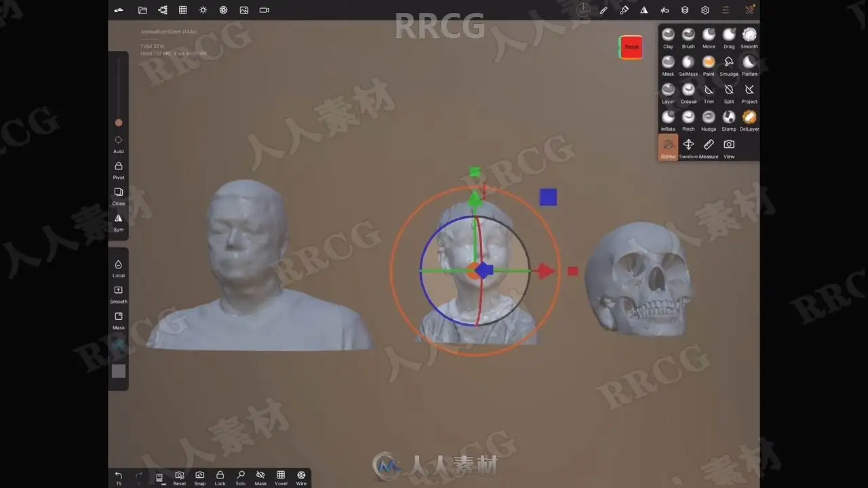Select the Flatten tool
The image size is (868, 488).
[749, 66]
